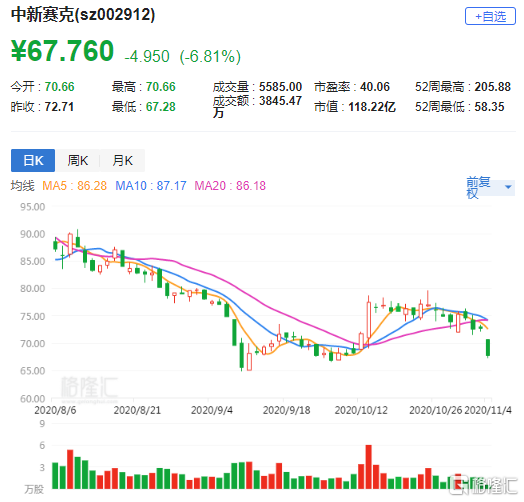524x502 pixels.
Task: Switch to the 日K tab
Action: click(33, 160)
